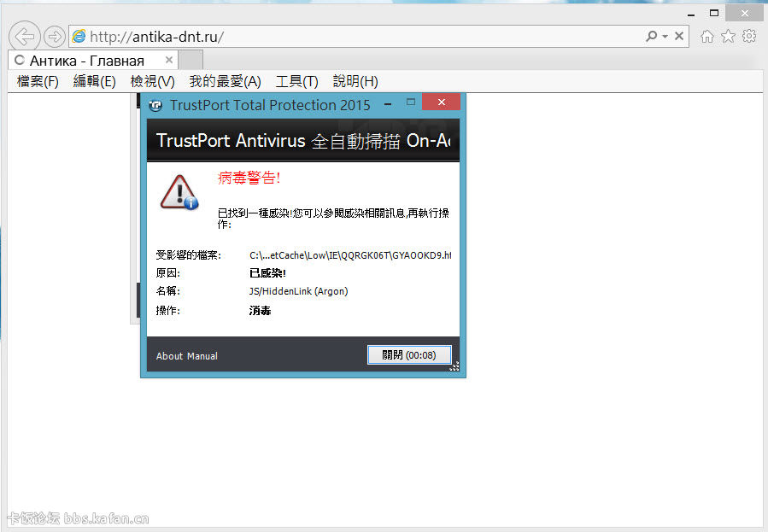Click the browser forward arrow button
The width and height of the screenshot is (768, 532).
click(55, 36)
